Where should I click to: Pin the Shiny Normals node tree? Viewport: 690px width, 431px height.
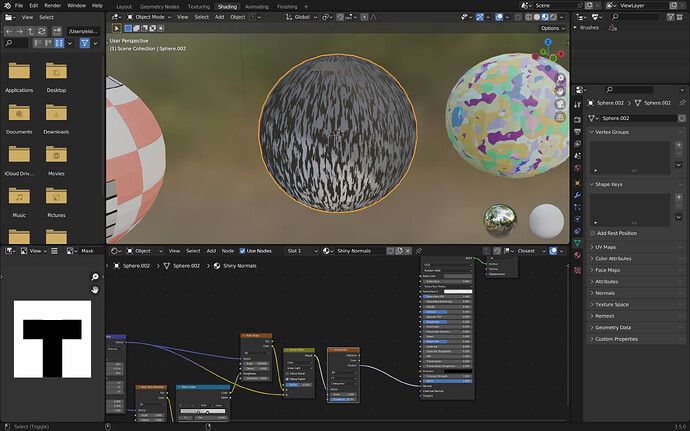419,250
